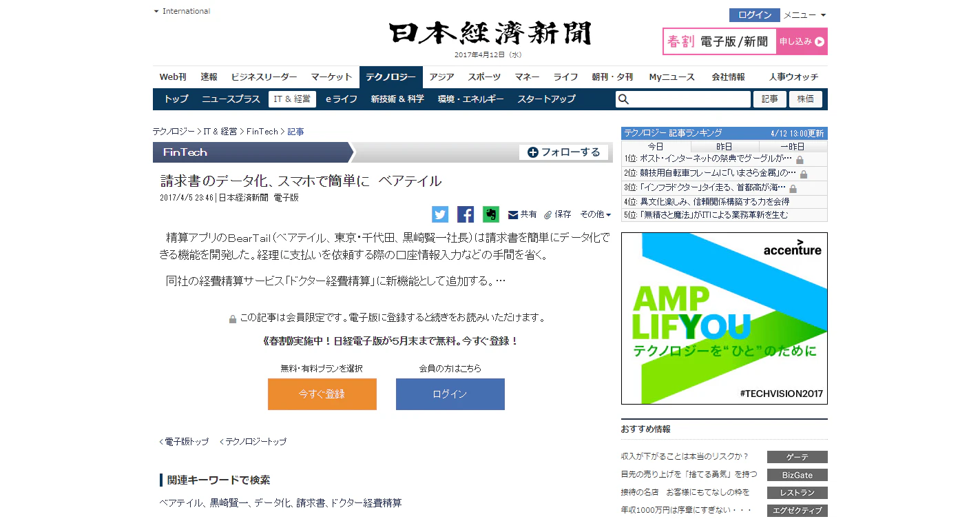Open the テクノロジー main tab

pyautogui.click(x=390, y=77)
